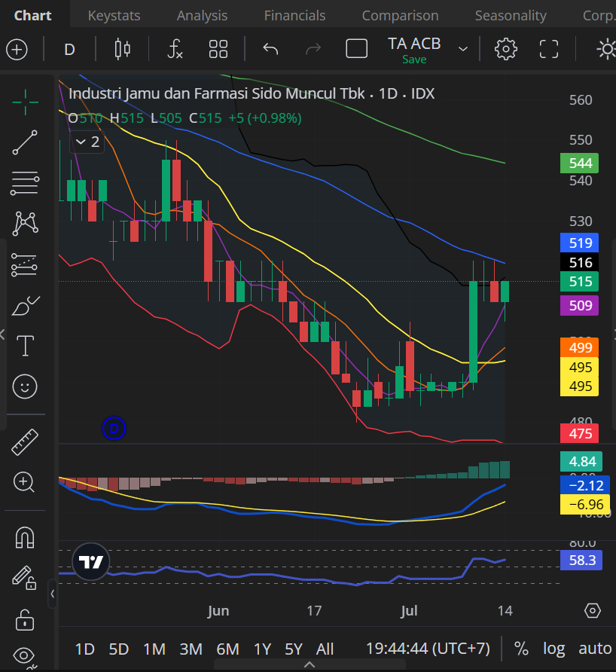Set time range to 1Y

pos(263,649)
